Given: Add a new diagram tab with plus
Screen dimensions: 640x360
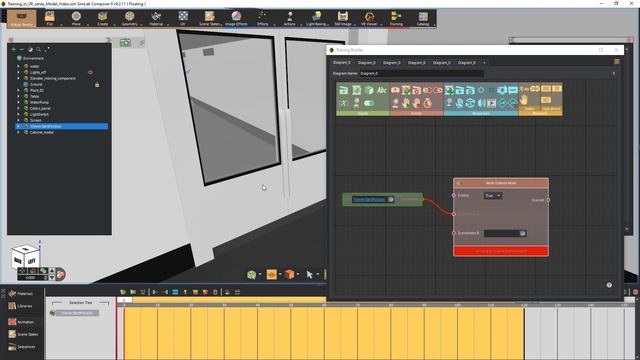Looking at the screenshot, I should (484, 63).
